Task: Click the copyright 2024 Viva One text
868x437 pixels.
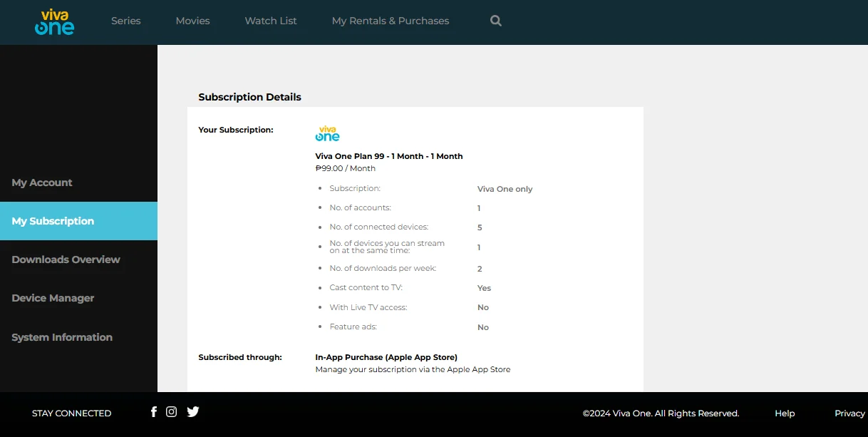Action: click(661, 413)
